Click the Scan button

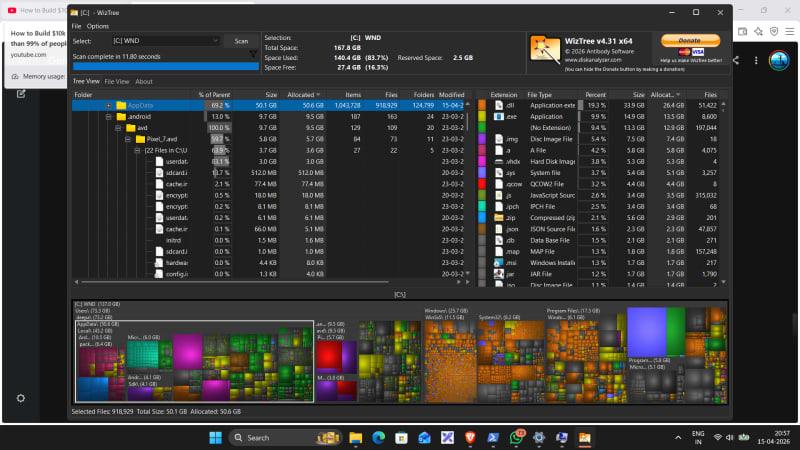[241, 41]
